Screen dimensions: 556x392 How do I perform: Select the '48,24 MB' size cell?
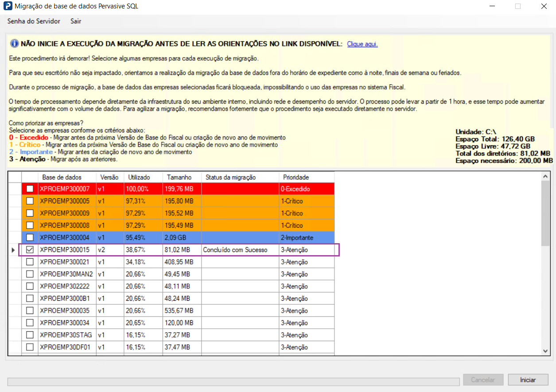[x=182, y=299]
